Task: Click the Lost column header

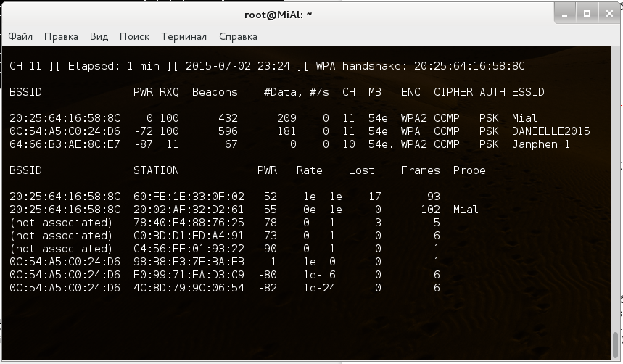Action: [361, 170]
